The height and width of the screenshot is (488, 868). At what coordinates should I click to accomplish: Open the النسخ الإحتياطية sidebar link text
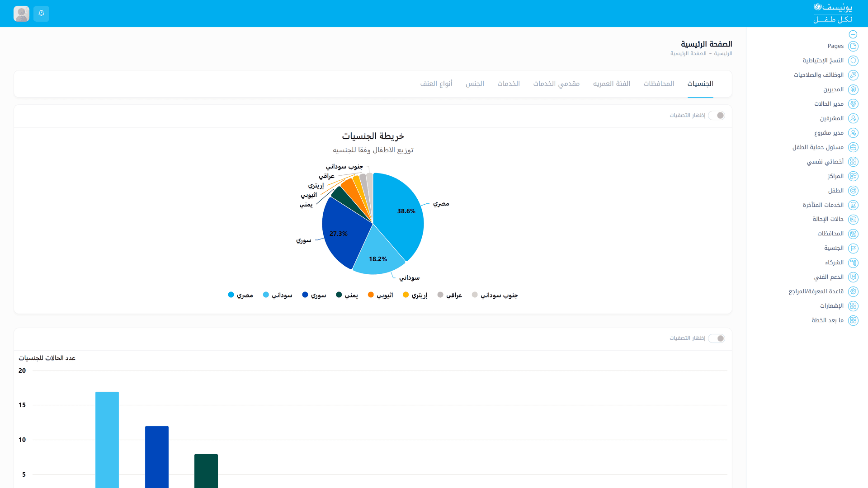tap(823, 61)
